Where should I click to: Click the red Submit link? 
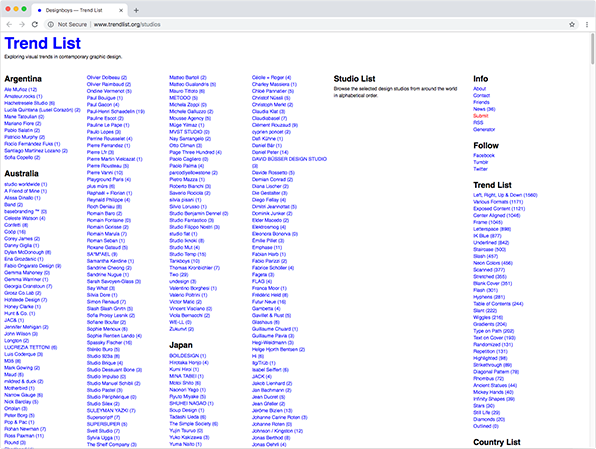[481, 116]
